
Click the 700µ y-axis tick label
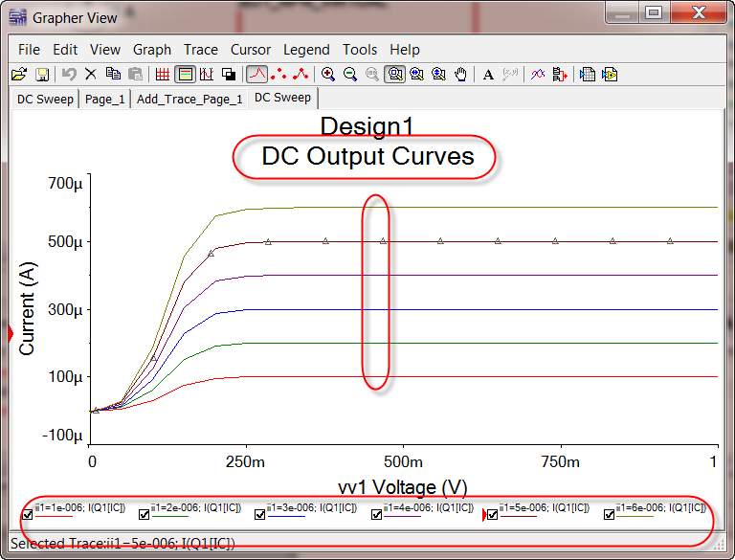pyautogui.click(x=65, y=184)
